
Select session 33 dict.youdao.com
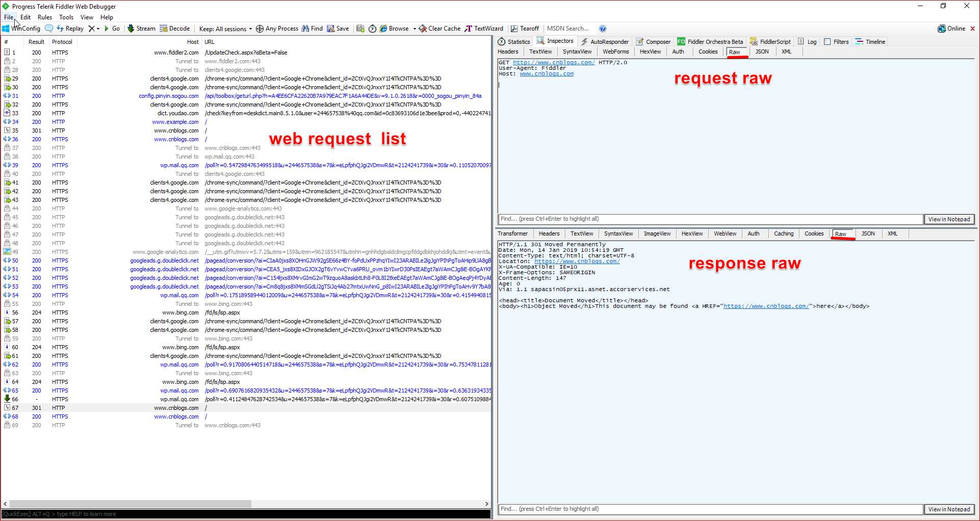[x=246, y=113]
